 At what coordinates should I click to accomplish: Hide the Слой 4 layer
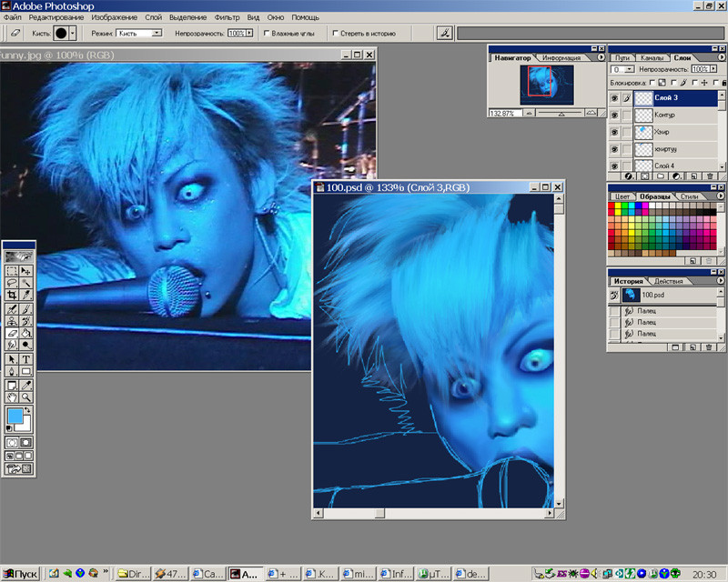click(614, 166)
